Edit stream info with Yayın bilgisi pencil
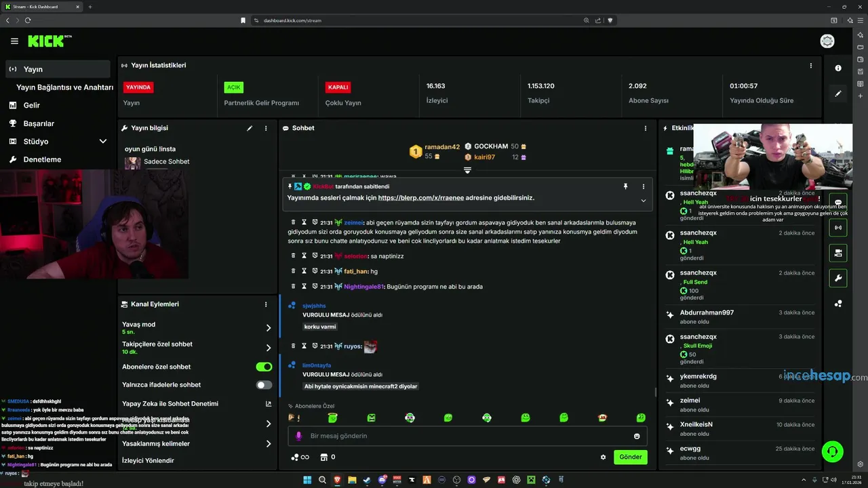 [250, 128]
